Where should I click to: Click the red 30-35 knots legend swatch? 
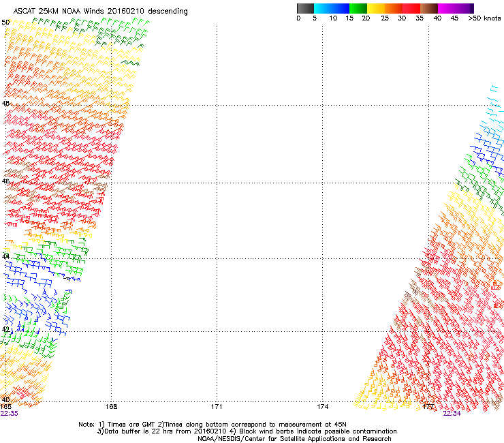(411, 8)
